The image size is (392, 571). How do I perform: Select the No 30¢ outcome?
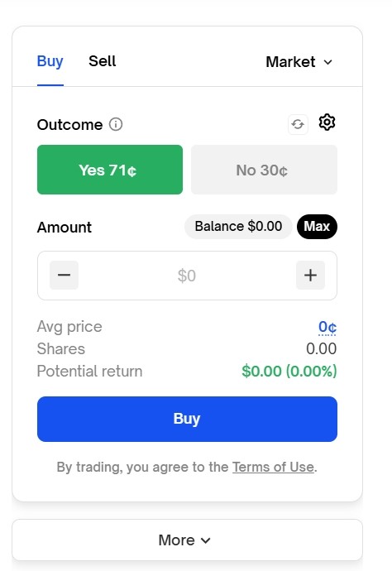coord(264,170)
